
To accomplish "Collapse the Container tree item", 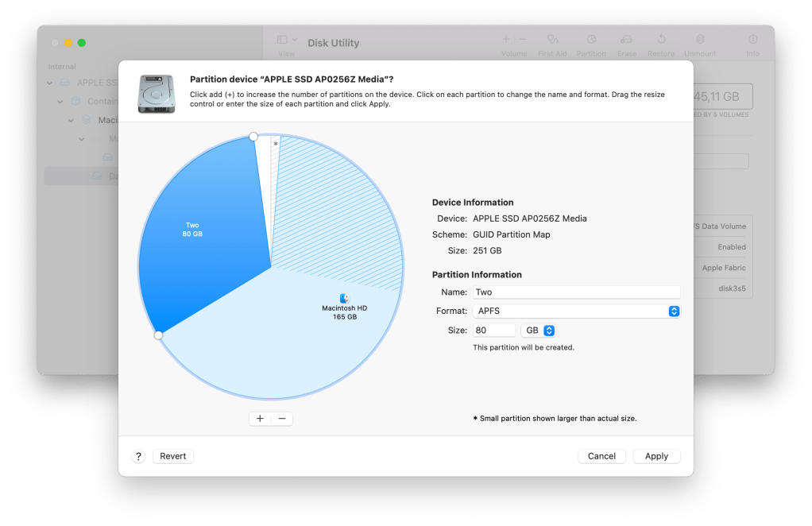I will tap(60, 102).
